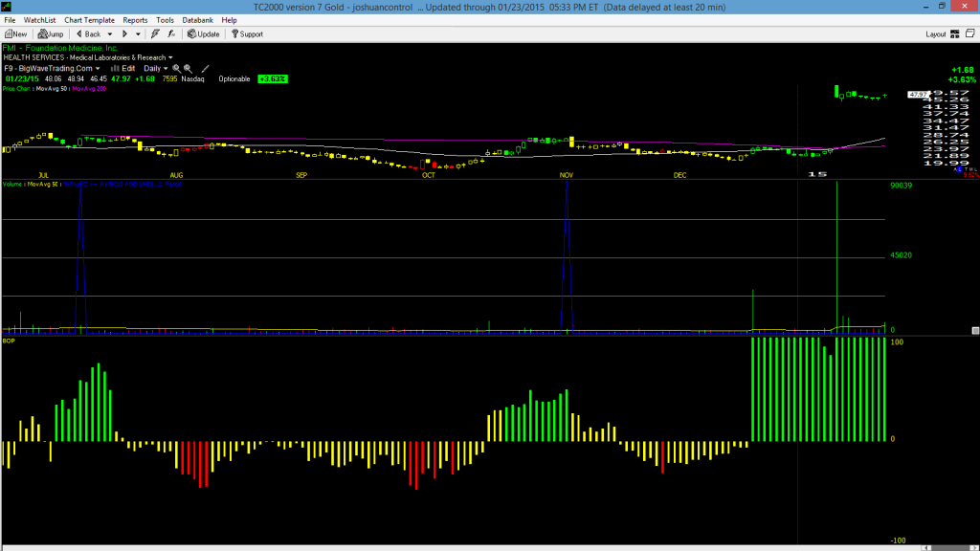Open the Tools menu
Image resolution: width=980 pixels, height=551 pixels.
[x=165, y=20]
